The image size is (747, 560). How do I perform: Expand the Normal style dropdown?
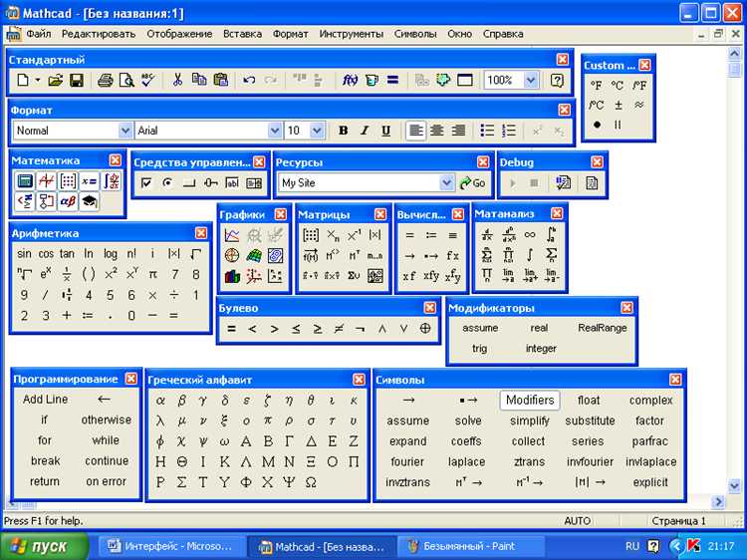(124, 131)
